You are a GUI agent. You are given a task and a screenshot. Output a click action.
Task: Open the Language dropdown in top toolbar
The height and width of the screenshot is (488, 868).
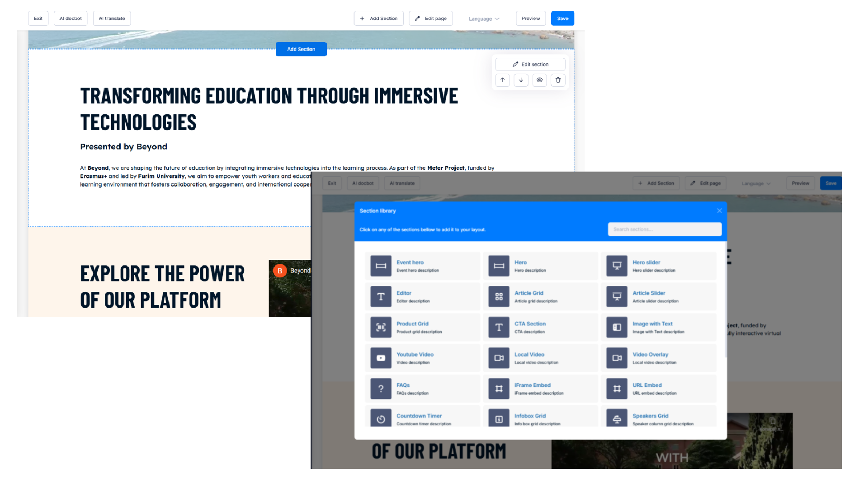point(484,19)
